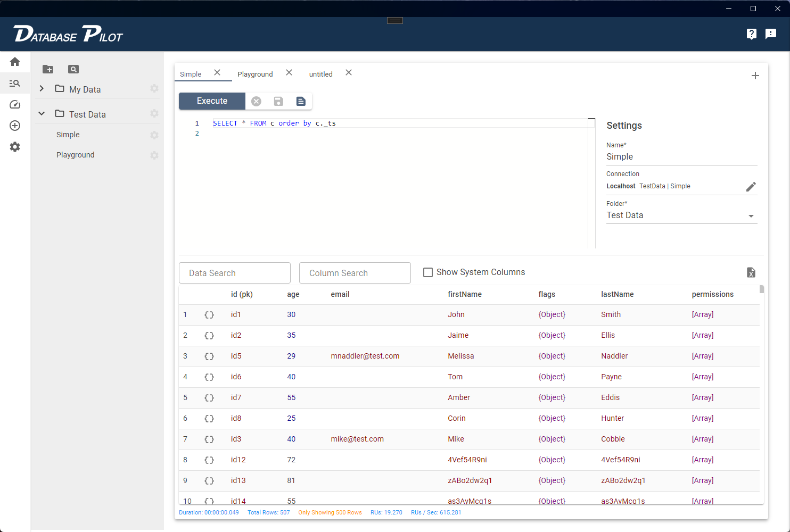The width and height of the screenshot is (790, 532).
Task: Open {Object} flags for Tom
Action: click(552, 377)
